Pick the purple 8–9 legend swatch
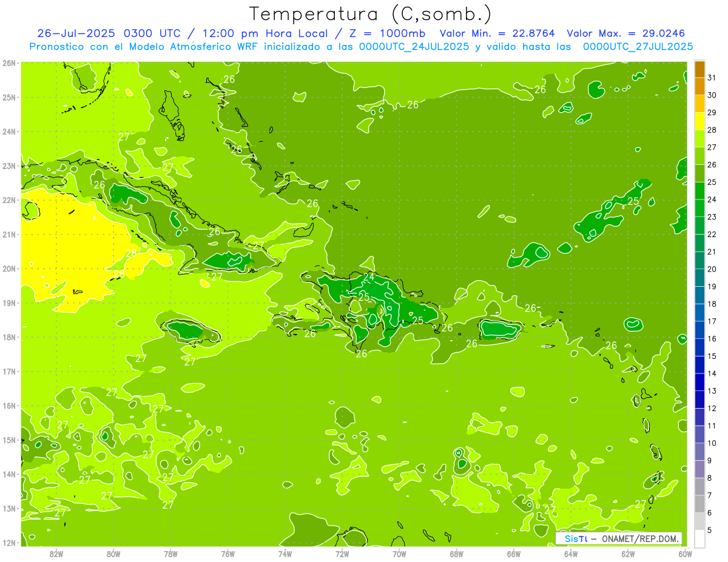This screenshot has width=728, height=562. [x=699, y=469]
